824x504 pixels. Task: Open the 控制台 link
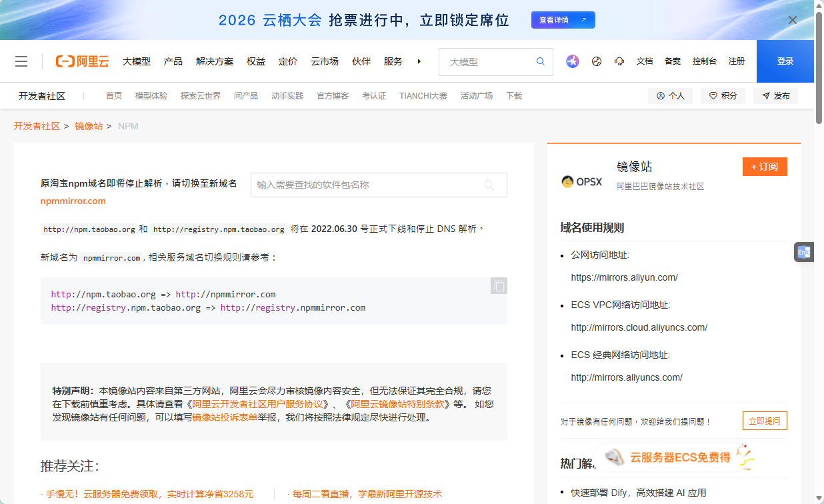tap(705, 61)
